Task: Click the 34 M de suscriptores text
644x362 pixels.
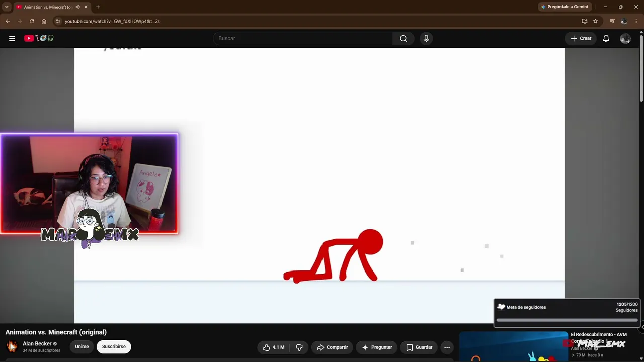Action: click(x=42, y=350)
